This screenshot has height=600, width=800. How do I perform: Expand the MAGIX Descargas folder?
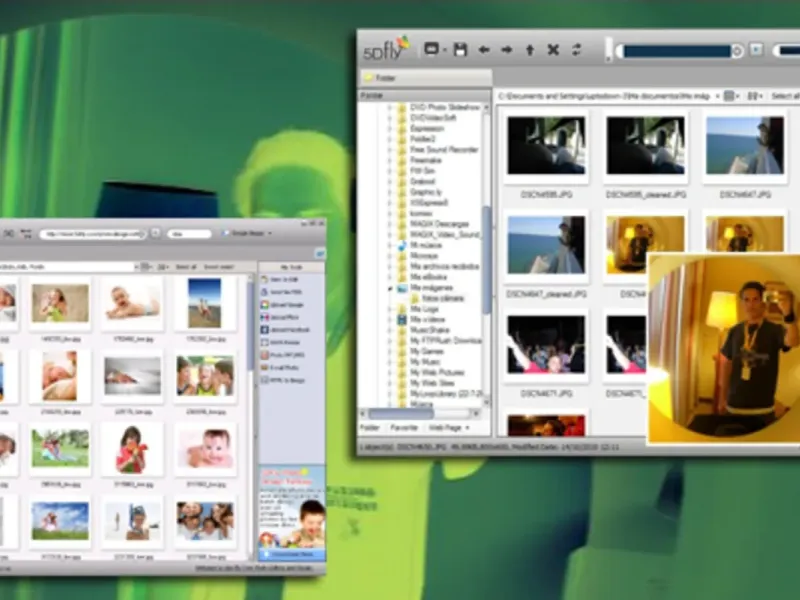point(390,224)
